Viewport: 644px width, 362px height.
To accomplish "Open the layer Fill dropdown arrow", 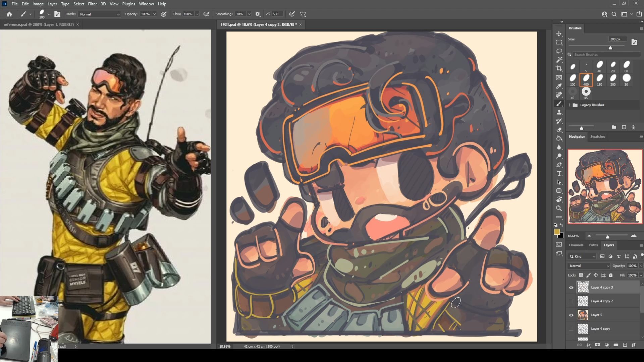I will coord(641,275).
